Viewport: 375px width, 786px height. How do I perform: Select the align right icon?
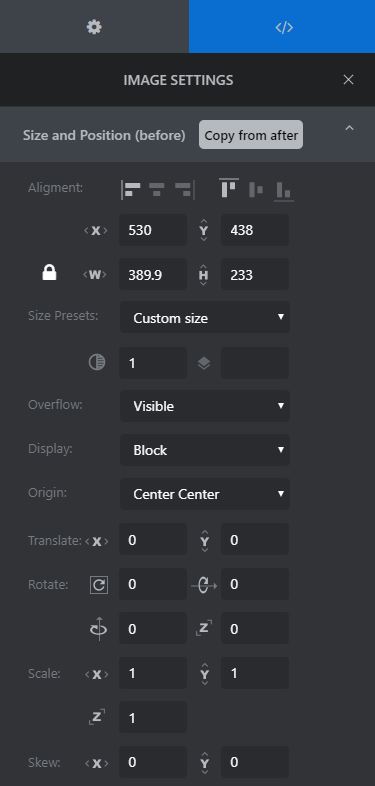[184, 190]
